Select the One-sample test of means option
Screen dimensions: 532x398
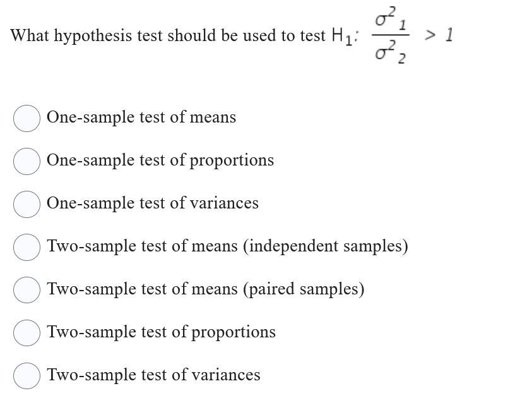point(27,118)
